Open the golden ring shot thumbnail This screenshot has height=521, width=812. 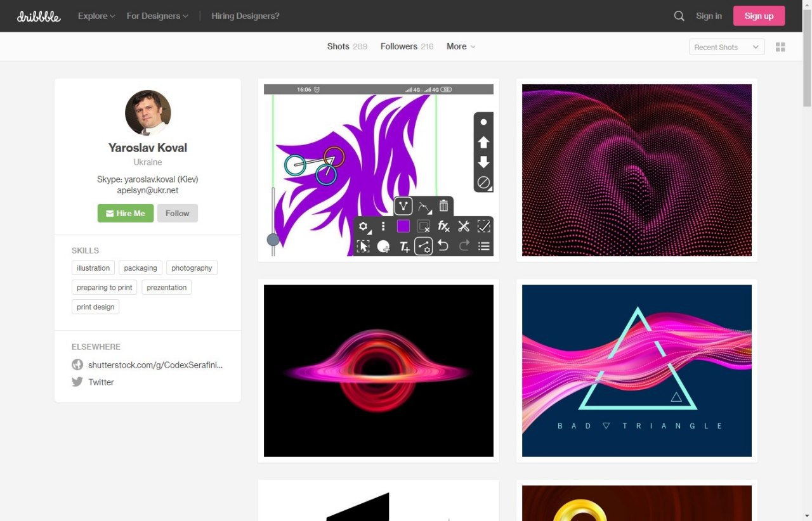pos(637,503)
